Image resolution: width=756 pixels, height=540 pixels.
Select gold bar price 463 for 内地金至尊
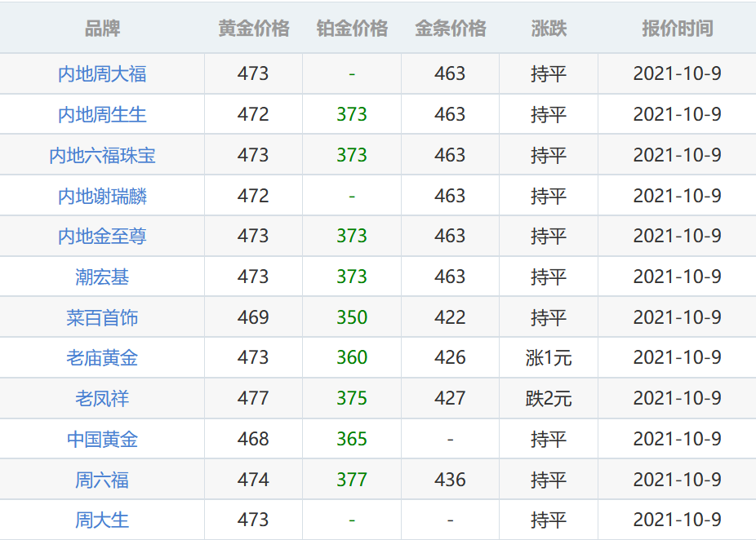450,236
